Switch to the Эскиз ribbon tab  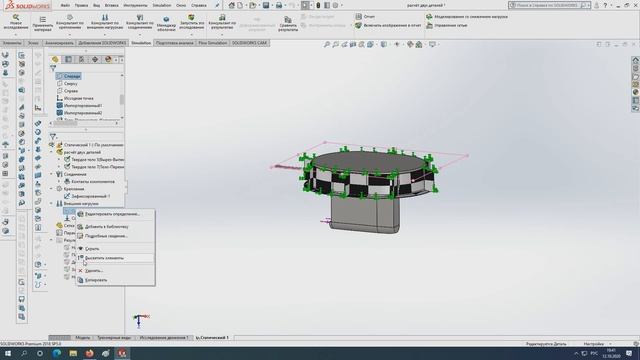click(33, 43)
